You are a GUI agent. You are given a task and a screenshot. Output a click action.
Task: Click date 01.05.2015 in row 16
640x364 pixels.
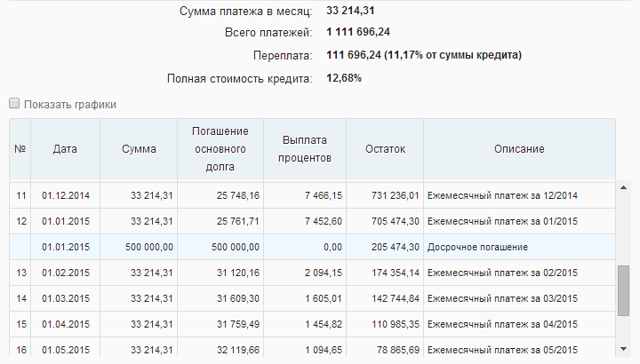click(65, 350)
